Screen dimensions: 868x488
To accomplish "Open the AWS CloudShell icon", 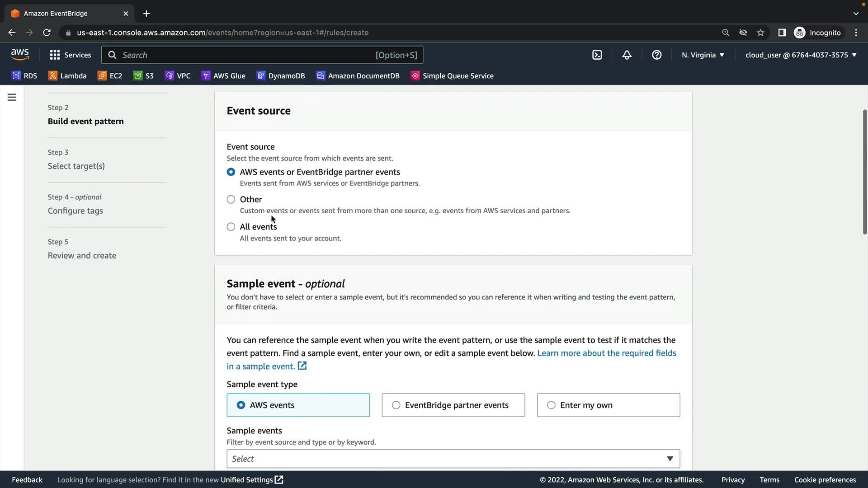I will [x=597, y=55].
